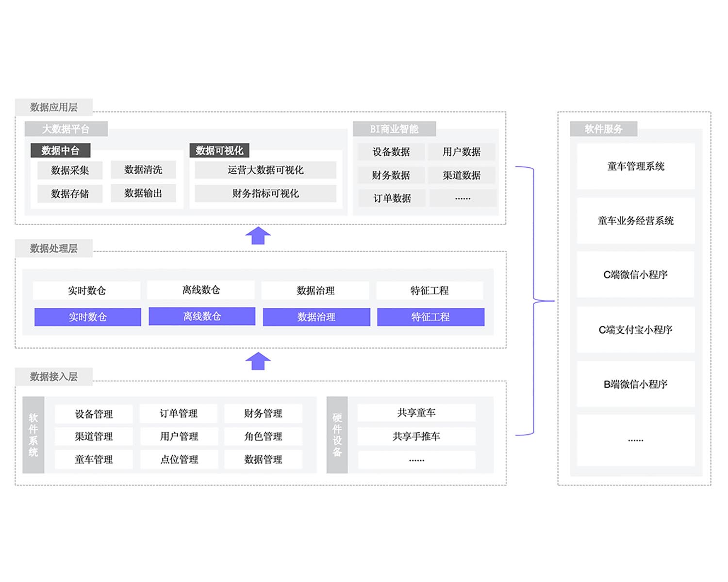728x582 pixels.
Task: Click the 共享手推车 hardware item
Action: pyautogui.click(x=416, y=436)
